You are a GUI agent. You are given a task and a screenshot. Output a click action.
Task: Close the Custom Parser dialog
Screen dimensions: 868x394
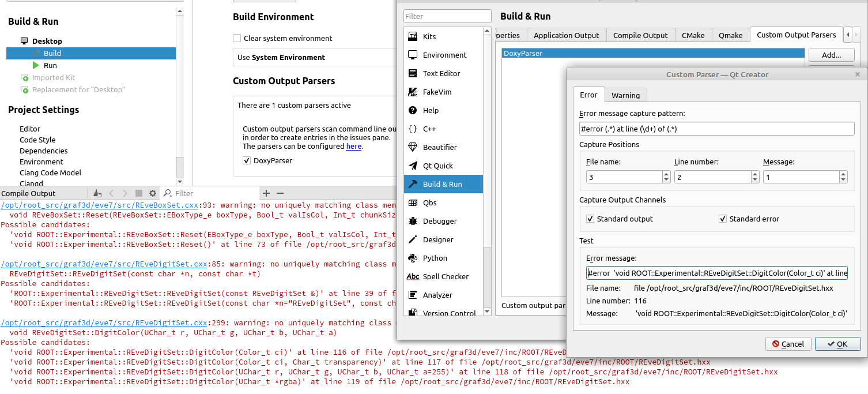coord(858,74)
